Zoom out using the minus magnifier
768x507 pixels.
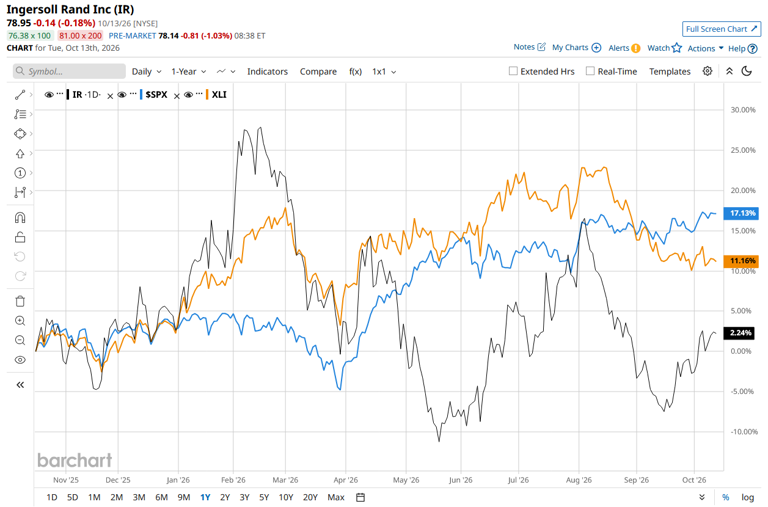20,340
